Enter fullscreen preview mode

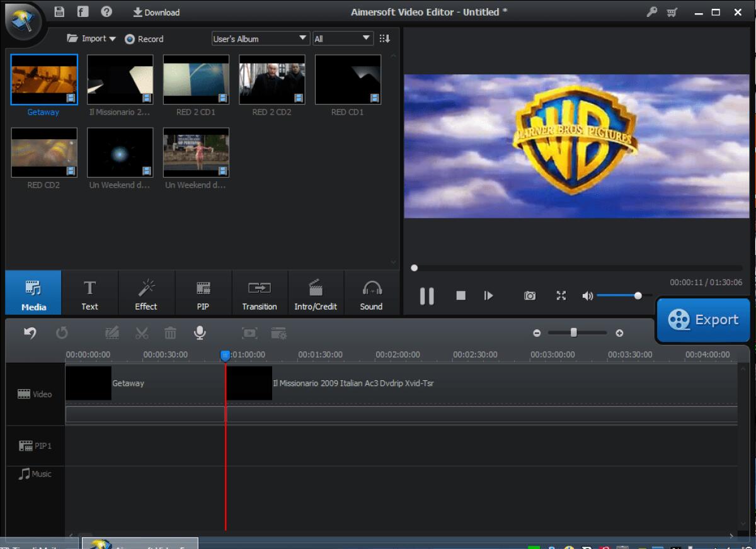pyautogui.click(x=561, y=295)
